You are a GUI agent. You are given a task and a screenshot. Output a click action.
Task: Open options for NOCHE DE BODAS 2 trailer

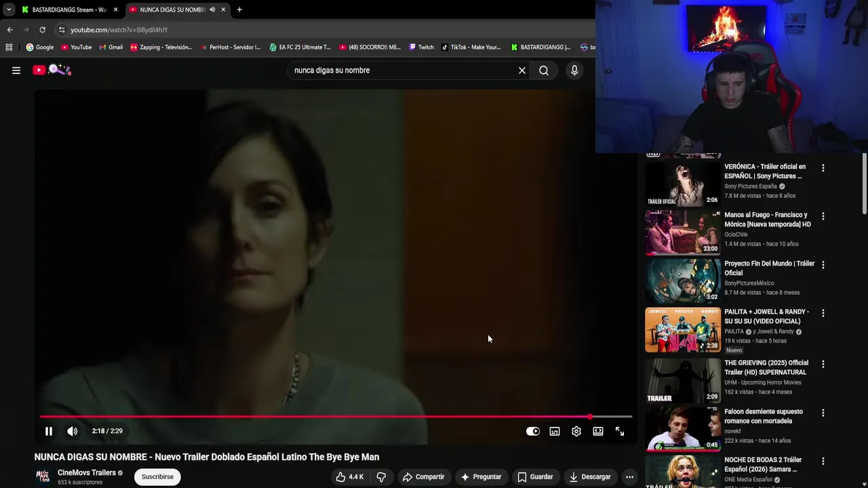point(823,461)
